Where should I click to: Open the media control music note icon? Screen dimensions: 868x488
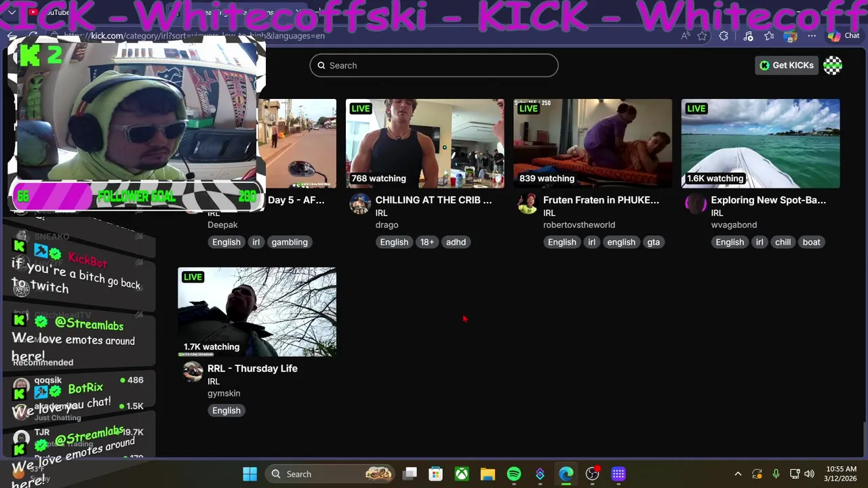[x=748, y=36]
